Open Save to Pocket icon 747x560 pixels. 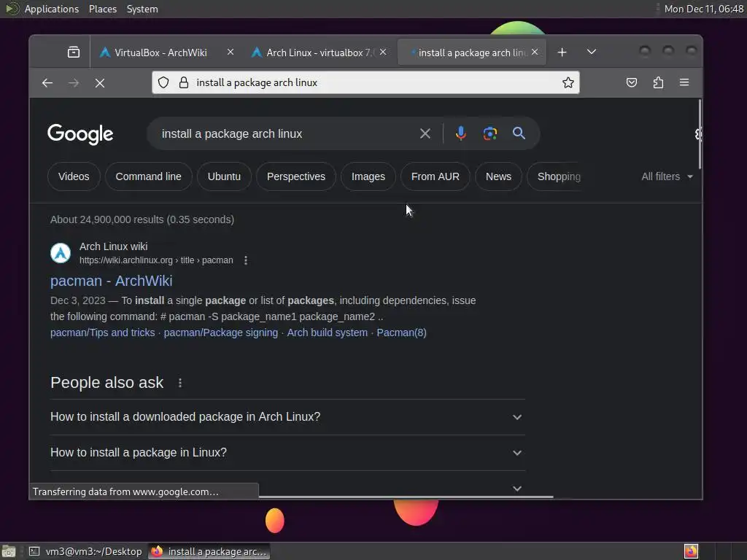pyautogui.click(x=632, y=83)
